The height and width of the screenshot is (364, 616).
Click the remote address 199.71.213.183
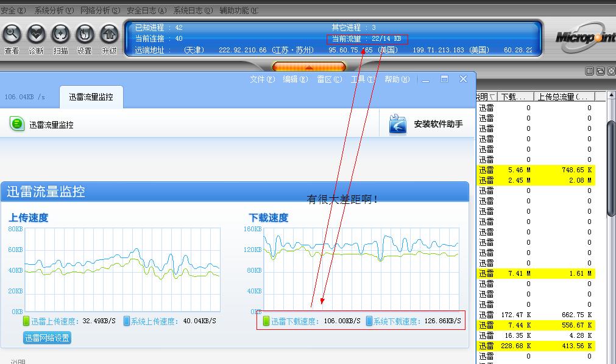[439, 50]
